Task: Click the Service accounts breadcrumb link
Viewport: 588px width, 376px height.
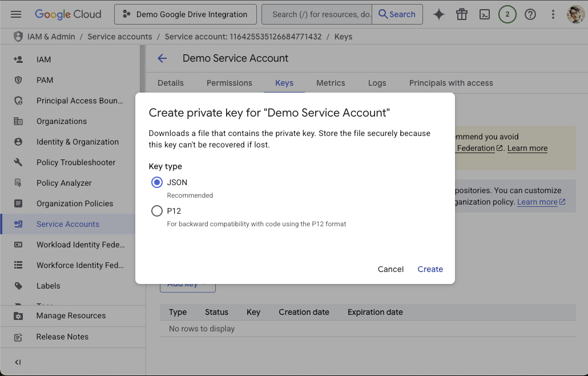Action: coord(120,37)
